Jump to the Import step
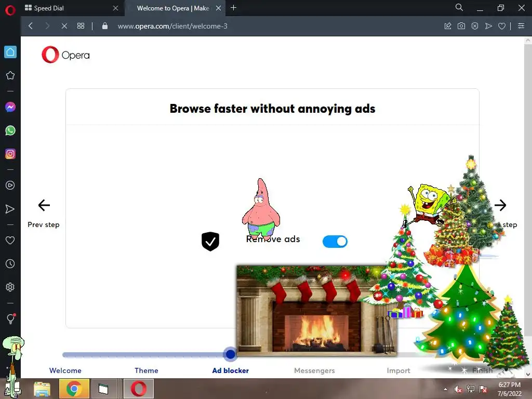The width and height of the screenshot is (532, 399). click(x=398, y=370)
